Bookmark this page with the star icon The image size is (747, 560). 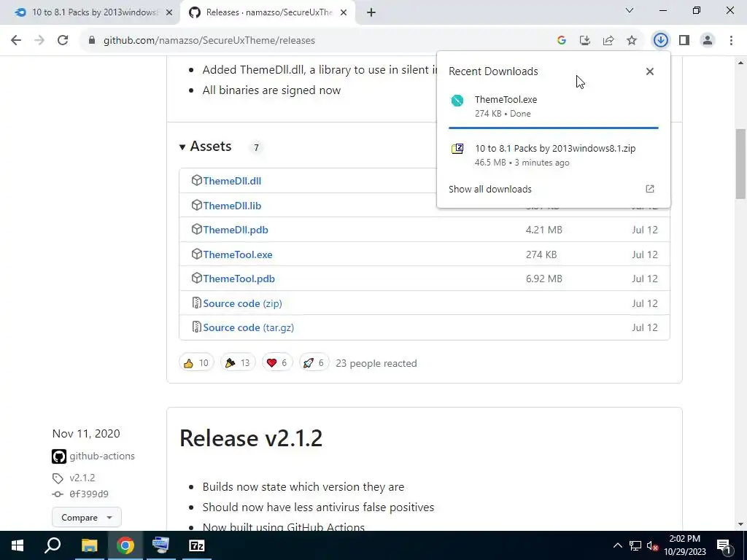(632, 41)
